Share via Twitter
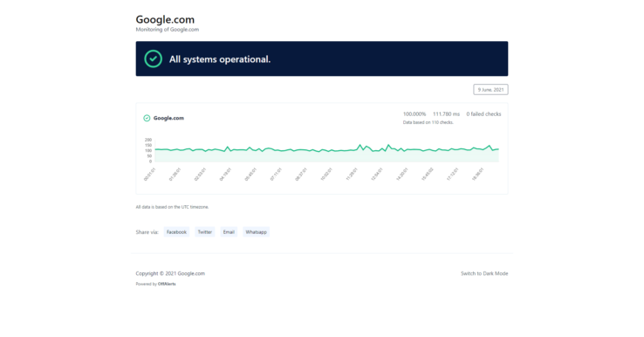Image resolution: width=644 pixels, height=337 pixels. coord(204,231)
